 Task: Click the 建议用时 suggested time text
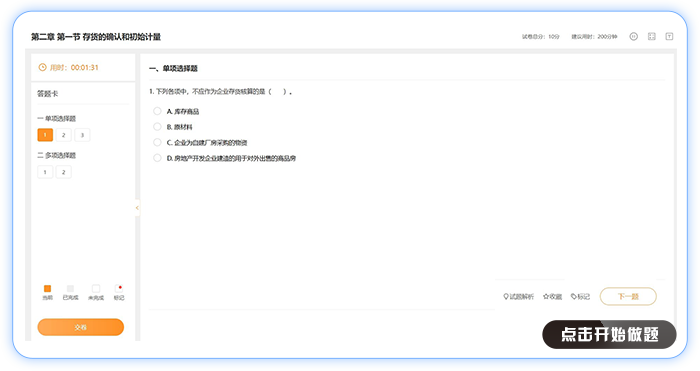point(595,37)
